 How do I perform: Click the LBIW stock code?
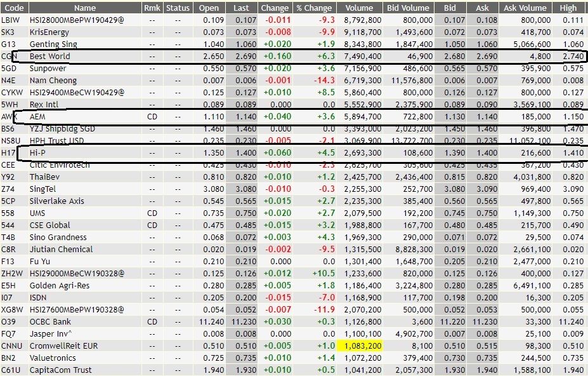click(10, 20)
